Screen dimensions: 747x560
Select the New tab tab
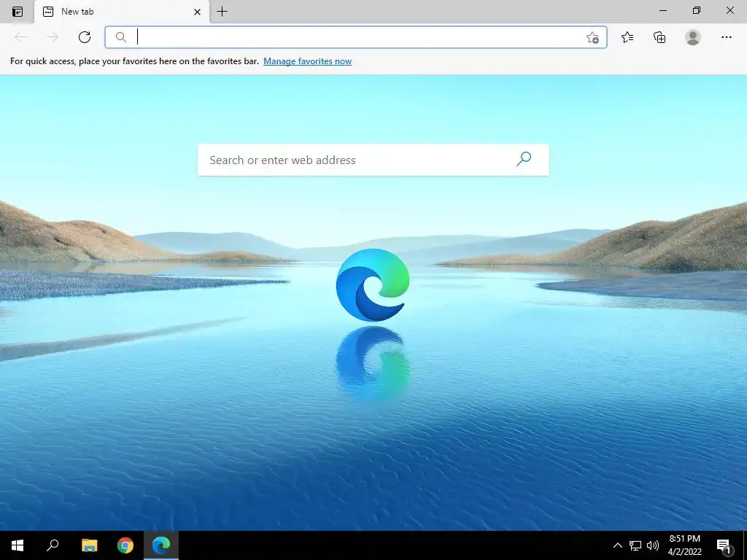click(x=122, y=12)
